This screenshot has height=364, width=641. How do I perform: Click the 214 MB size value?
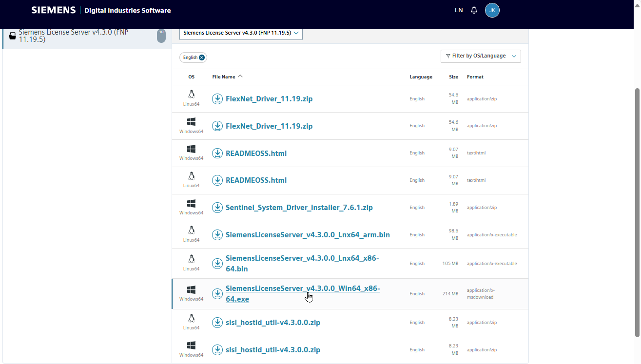click(x=450, y=294)
